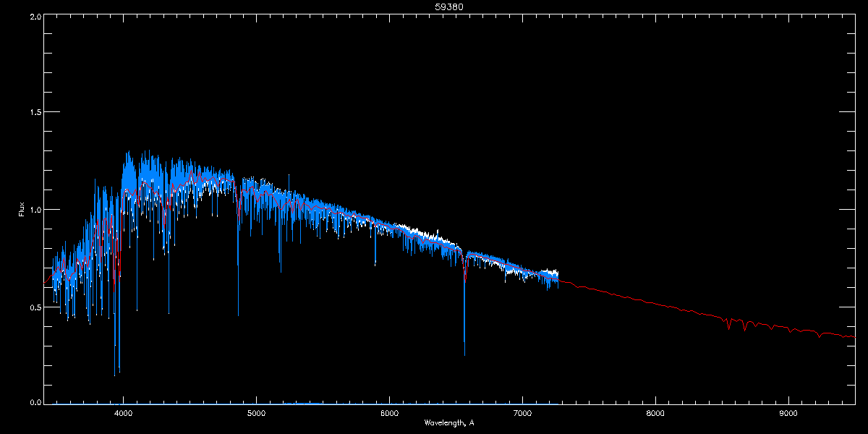
Task: Click the 0.5 flux tick label
Action: click(x=34, y=307)
